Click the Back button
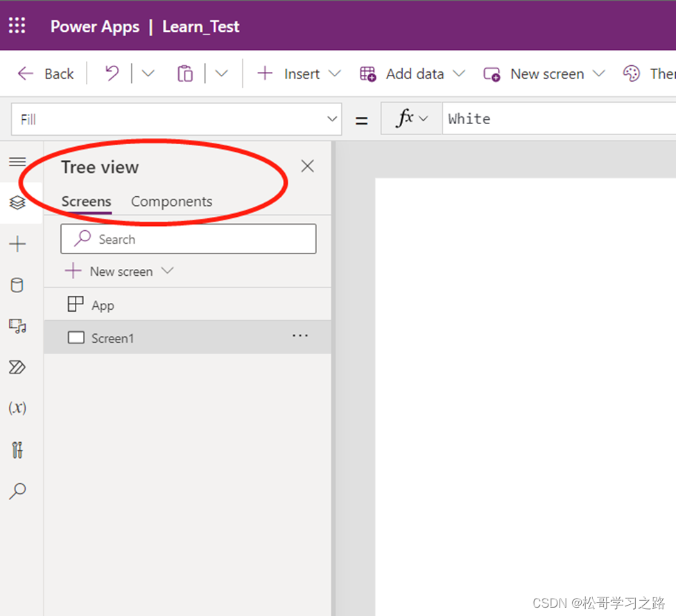The height and width of the screenshot is (616, 676). pos(46,73)
